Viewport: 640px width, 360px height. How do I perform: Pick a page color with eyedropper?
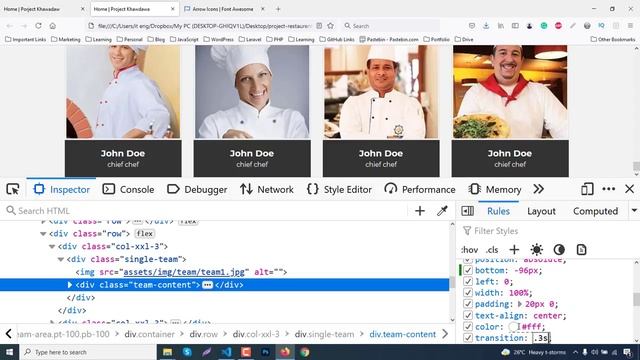tap(442, 211)
